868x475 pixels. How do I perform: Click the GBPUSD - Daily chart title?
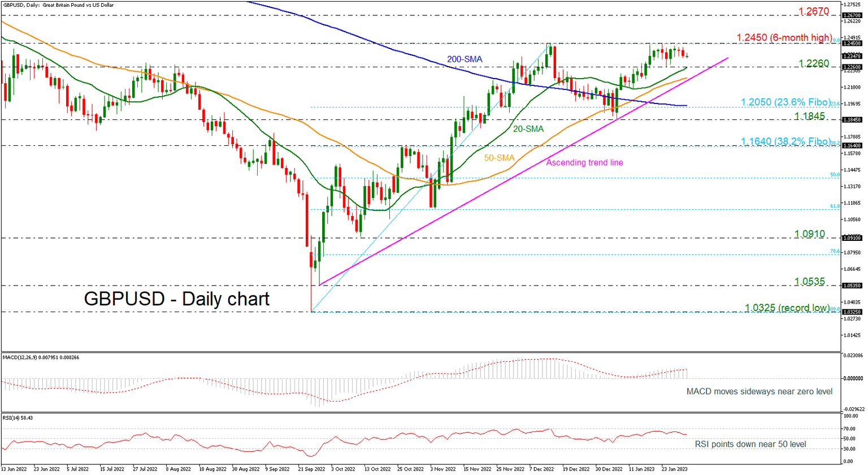click(177, 299)
